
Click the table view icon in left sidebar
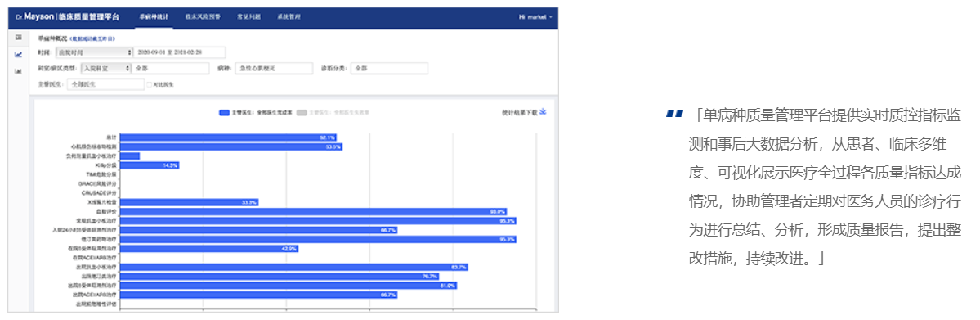point(19,38)
